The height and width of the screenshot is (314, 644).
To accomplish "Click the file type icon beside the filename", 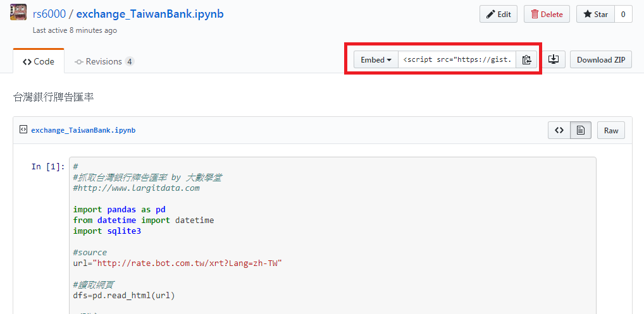I will point(23,130).
